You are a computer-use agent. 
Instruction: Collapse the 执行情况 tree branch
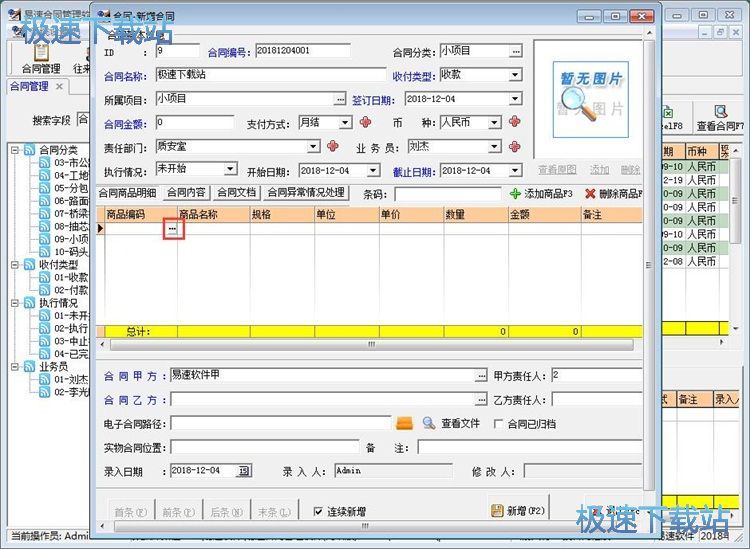coord(15,303)
